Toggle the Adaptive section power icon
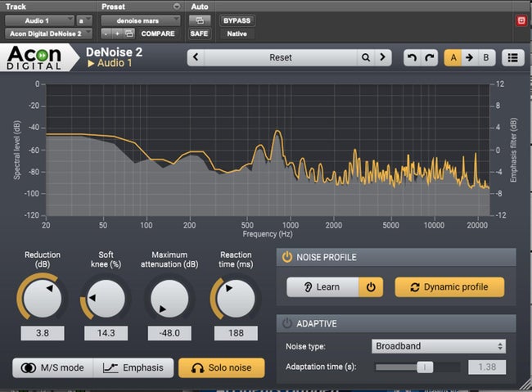Image resolution: width=532 pixels, height=392 pixels. point(287,323)
